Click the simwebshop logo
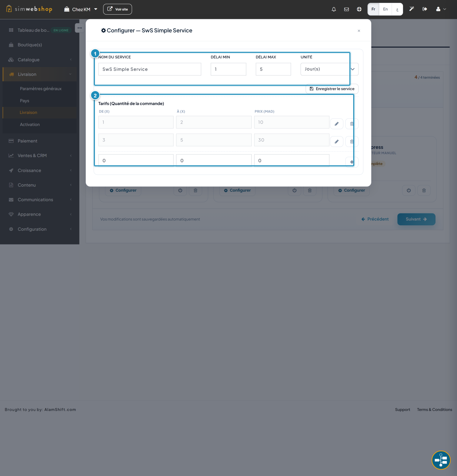Viewport: 457px width, 476px height. coord(29,9)
